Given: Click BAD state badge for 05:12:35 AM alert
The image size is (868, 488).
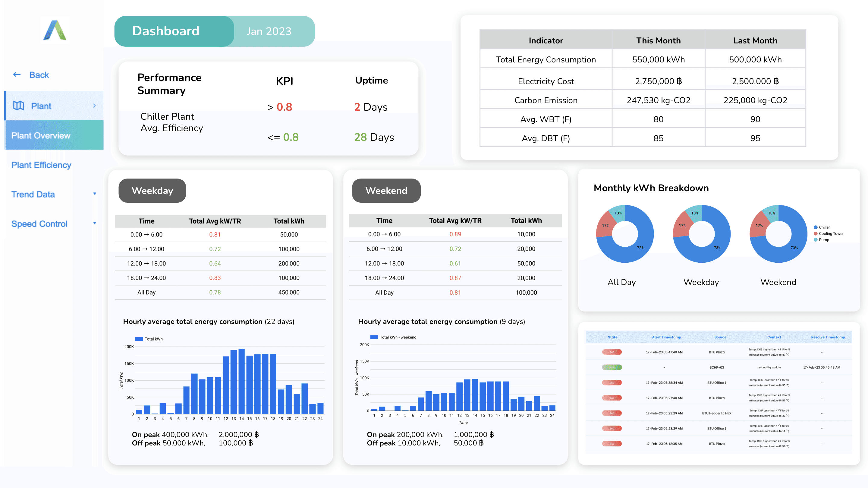Looking at the screenshot, I should tap(612, 444).
